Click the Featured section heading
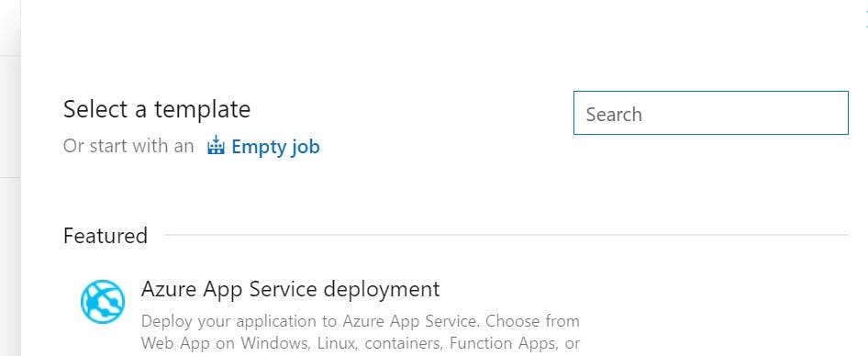The image size is (868, 356). (106, 236)
